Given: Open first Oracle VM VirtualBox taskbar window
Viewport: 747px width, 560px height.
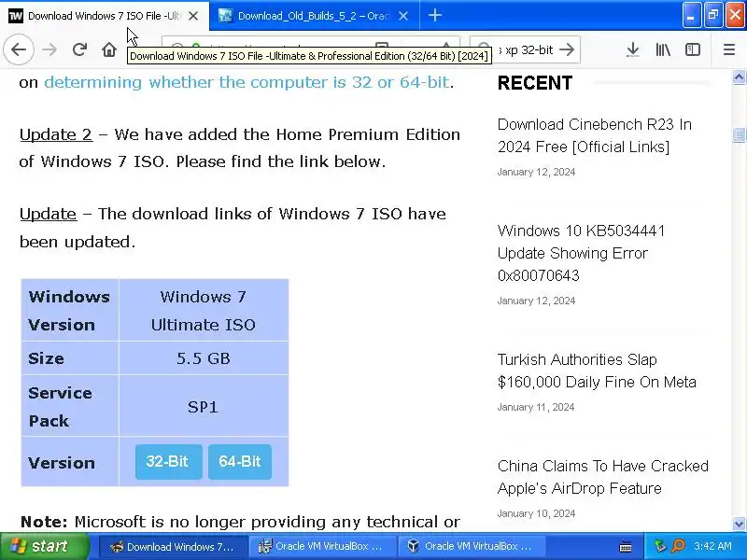Looking at the screenshot, I should pos(322,547).
